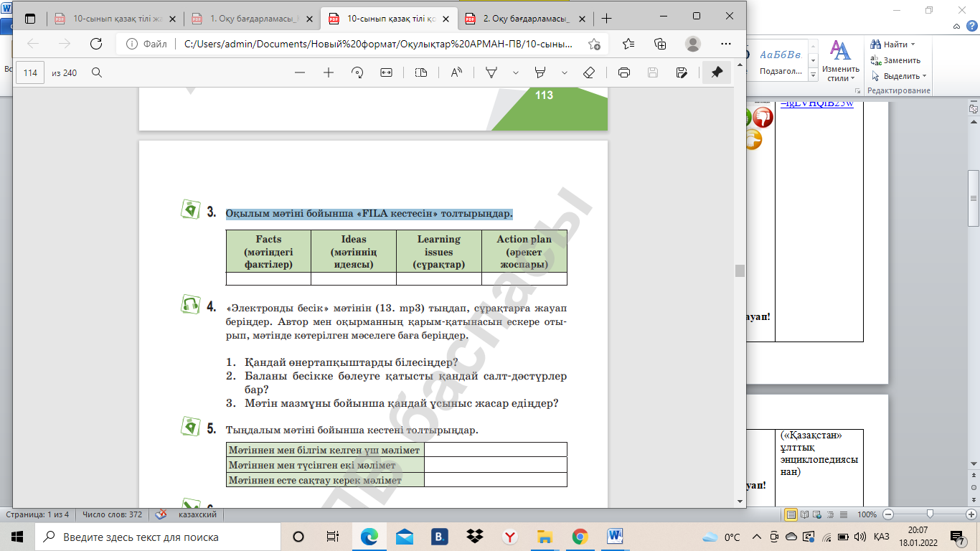
Task: Open Edge Settings and more menu
Action: pos(725,44)
